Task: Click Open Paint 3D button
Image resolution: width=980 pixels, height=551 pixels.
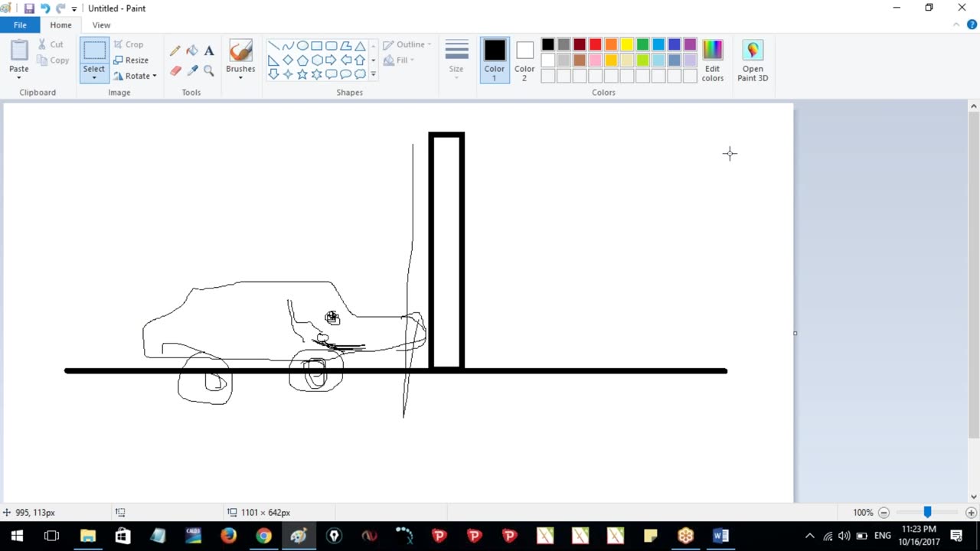Action: [x=753, y=60]
